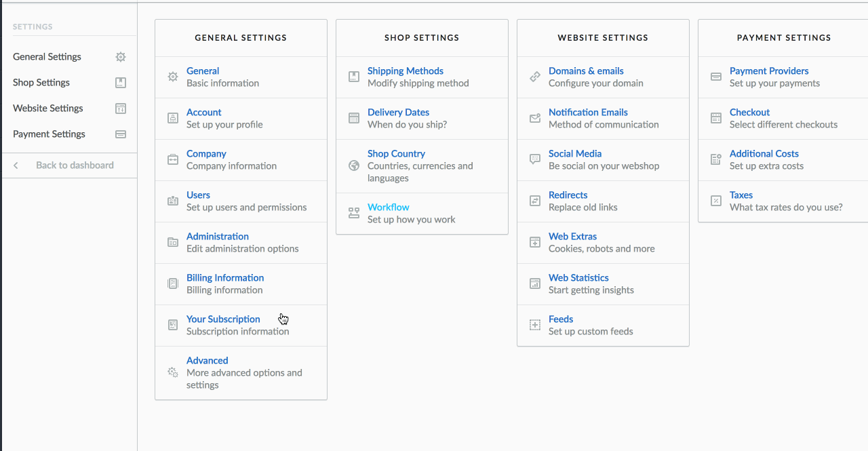Click the arrows icon next to Redirects
This screenshot has width=868, height=451.
535,201
